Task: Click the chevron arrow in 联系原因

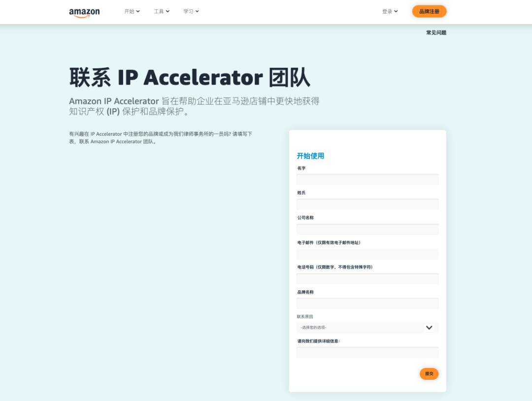Action: (x=429, y=328)
